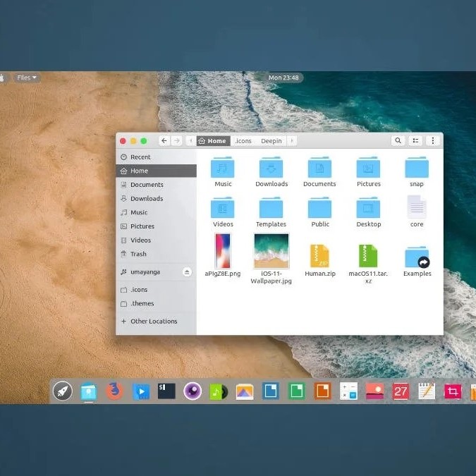
Task: Open the image viewer in dock
Action: tap(245, 391)
